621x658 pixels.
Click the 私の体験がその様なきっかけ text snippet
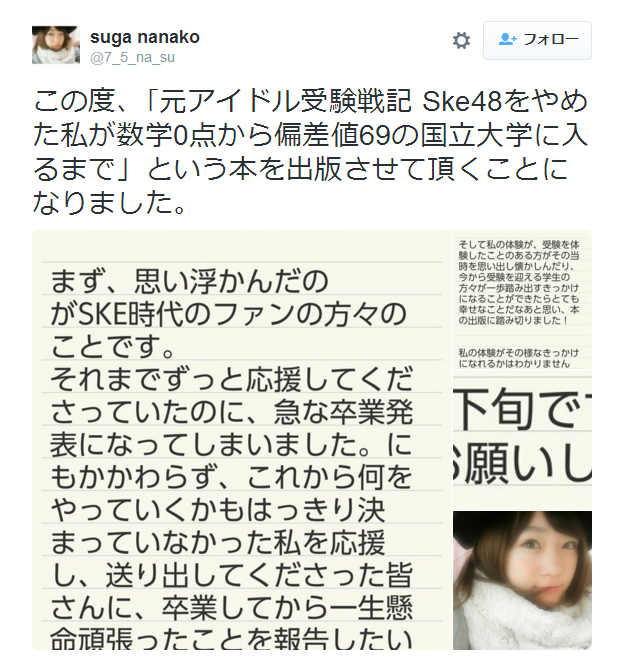(x=519, y=352)
